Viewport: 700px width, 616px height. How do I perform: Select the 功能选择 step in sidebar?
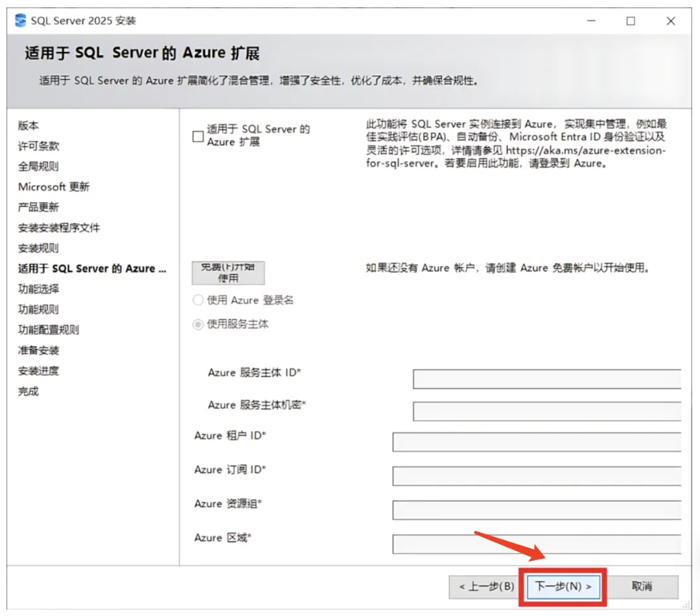pyautogui.click(x=38, y=289)
